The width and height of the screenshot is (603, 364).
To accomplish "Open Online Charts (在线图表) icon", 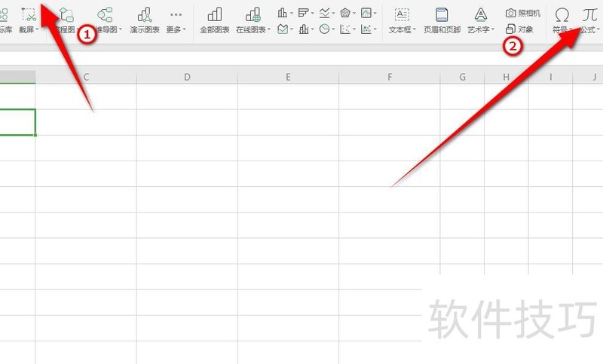I will pyautogui.click(x=253, y=15).
